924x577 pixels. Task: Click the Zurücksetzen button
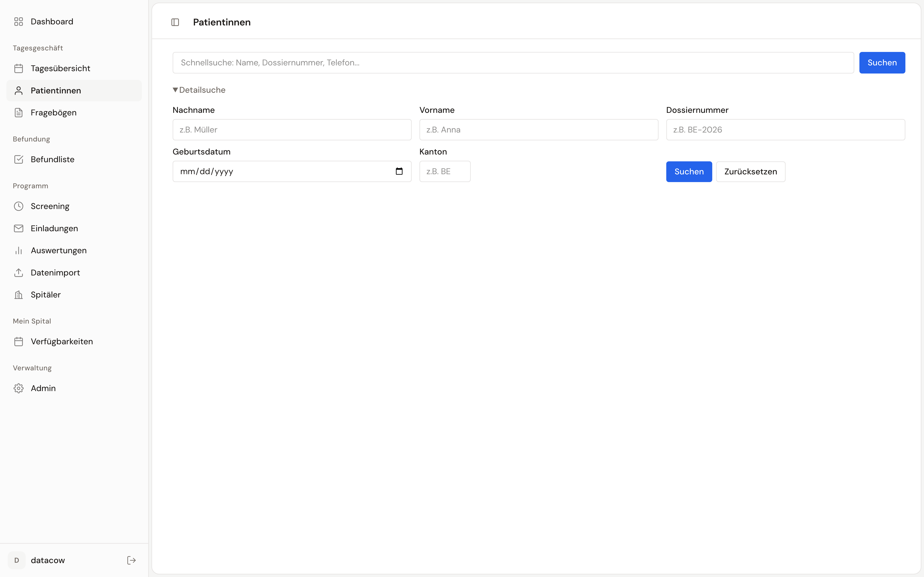tap(750, 172)
